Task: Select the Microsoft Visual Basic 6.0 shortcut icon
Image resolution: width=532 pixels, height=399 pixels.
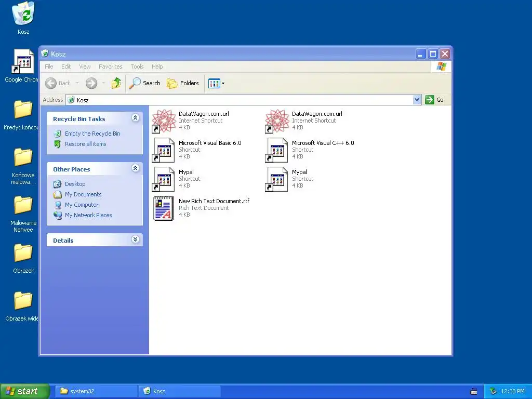Action: coord(164,150)
